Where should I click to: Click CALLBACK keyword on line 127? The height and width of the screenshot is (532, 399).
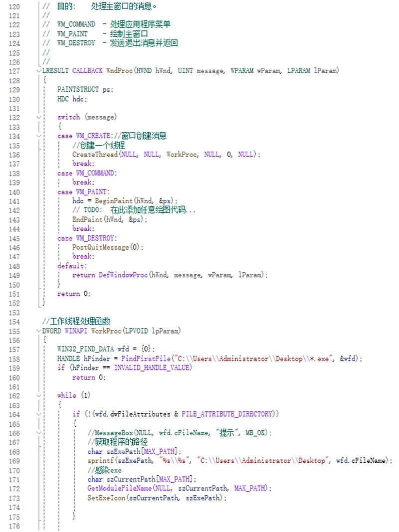tap(87, 71)
